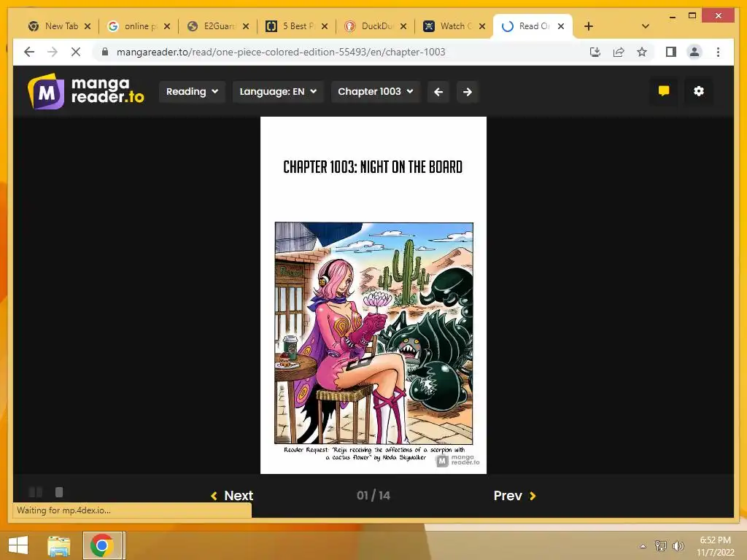Switch to single-page view icon
This screenshot has height=560, width=747.
(59, 492)
